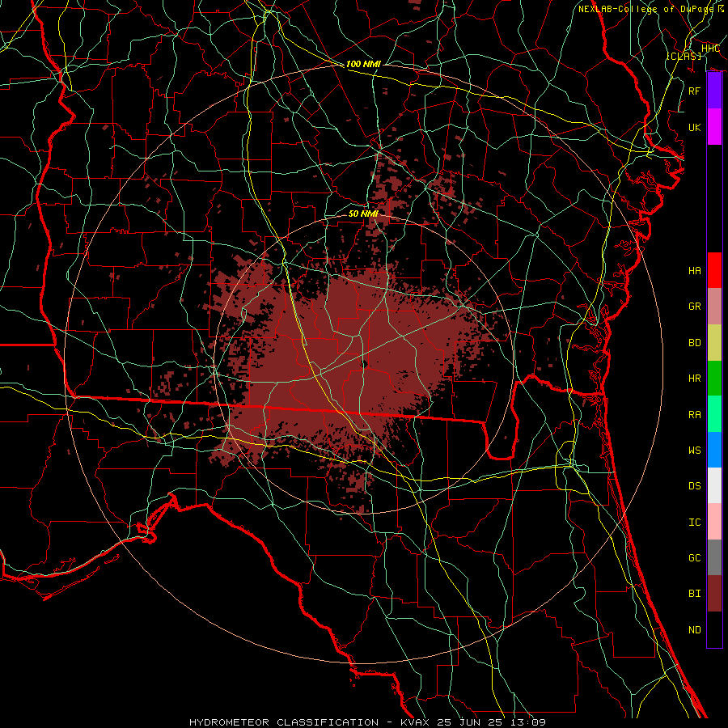
Task: Click the BI dark red legend swatch
Action: pos(714,594)
